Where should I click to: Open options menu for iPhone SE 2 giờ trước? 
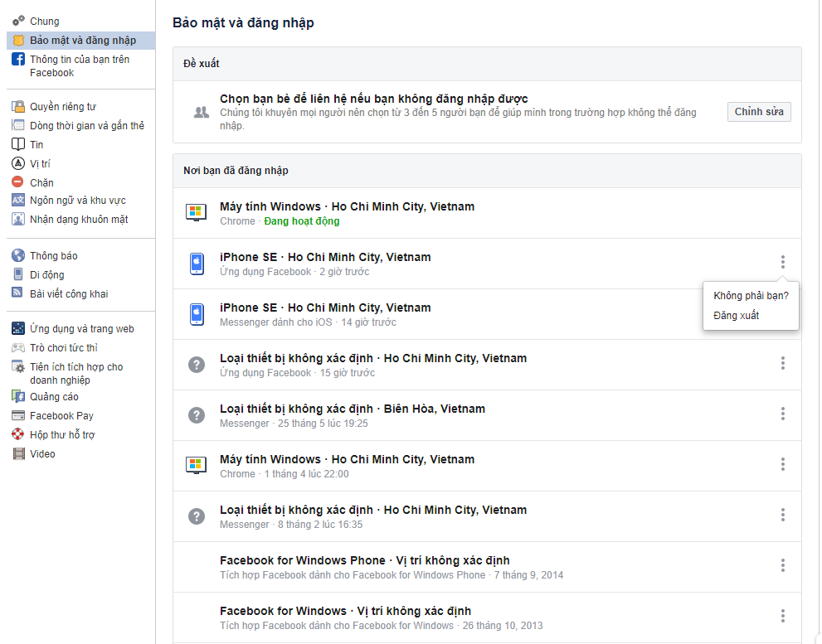pos(783,261)
